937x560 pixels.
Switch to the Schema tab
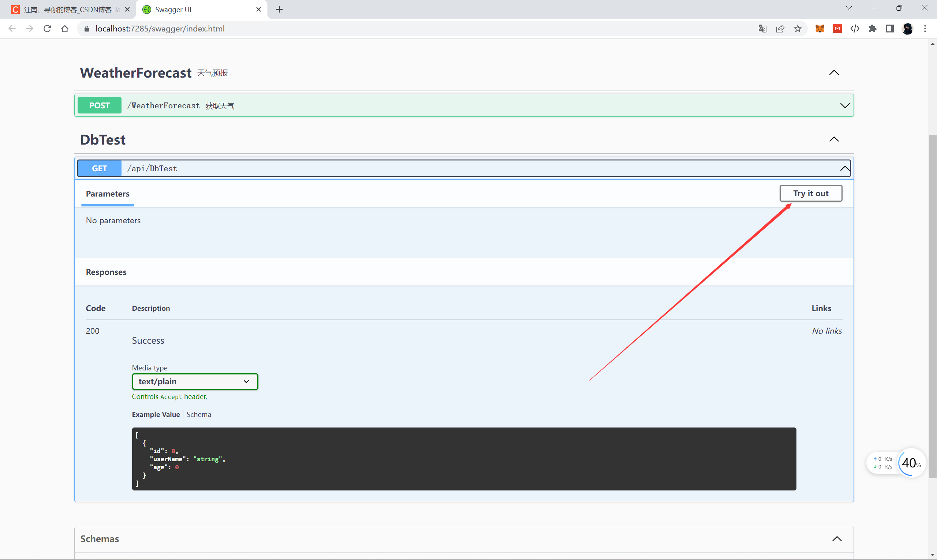198,414
